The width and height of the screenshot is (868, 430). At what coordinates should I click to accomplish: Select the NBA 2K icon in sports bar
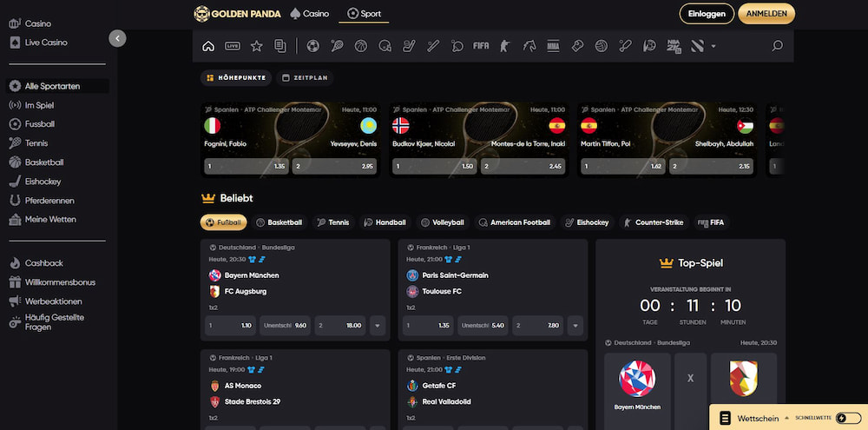674,46
